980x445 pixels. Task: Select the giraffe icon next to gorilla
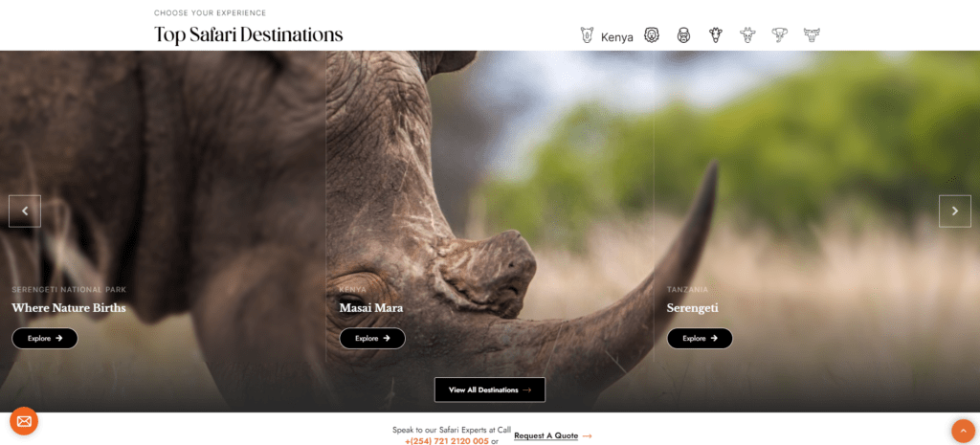pyautogui.click(x=716, y=35)
